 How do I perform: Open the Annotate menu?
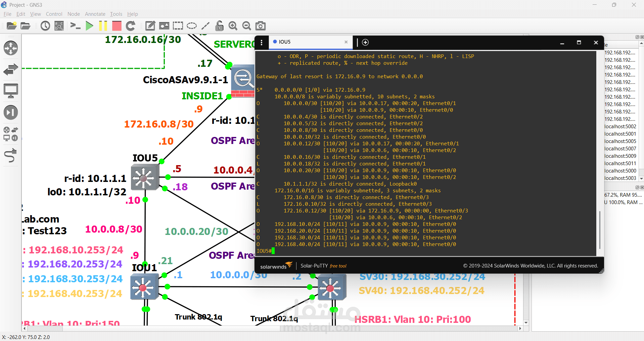(95, 14)
